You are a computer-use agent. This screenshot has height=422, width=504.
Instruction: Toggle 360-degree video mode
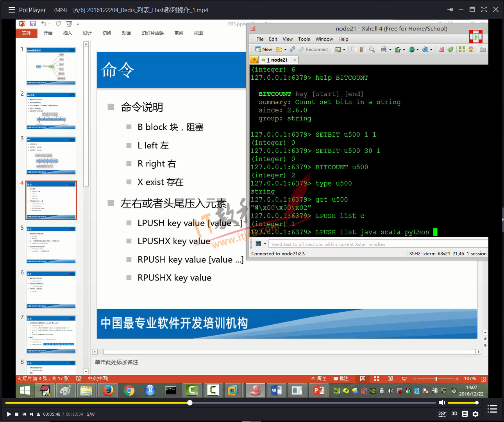coord(442,414)
